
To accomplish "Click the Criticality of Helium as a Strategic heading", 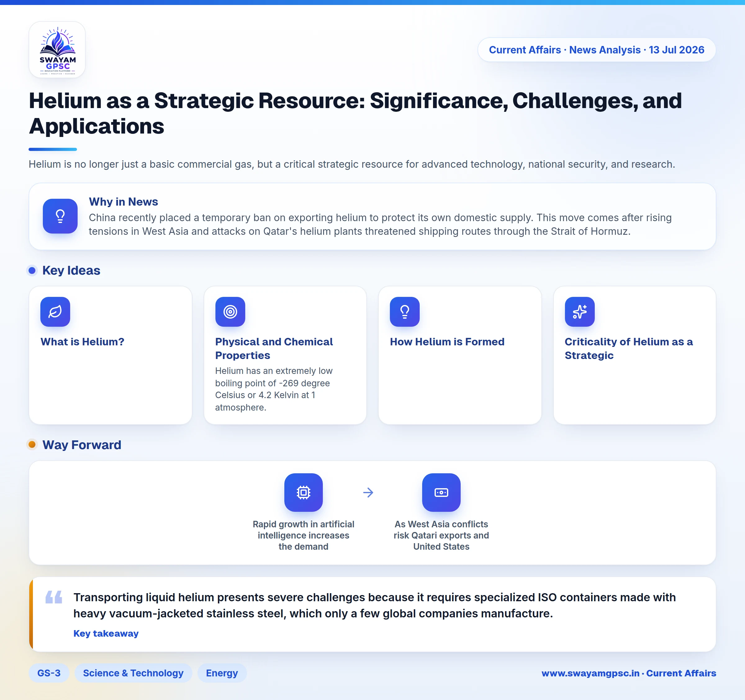I will click(629, 348).
